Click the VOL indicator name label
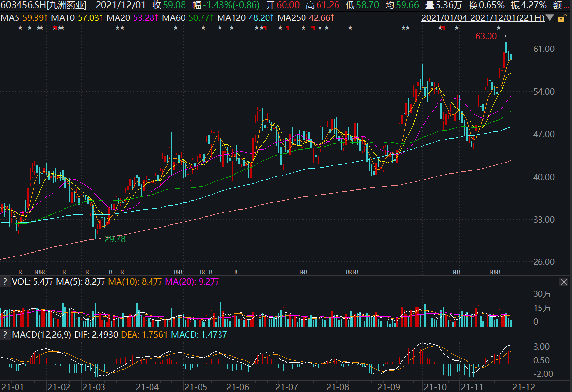This screenshot has width=572, height=392. 20,282
